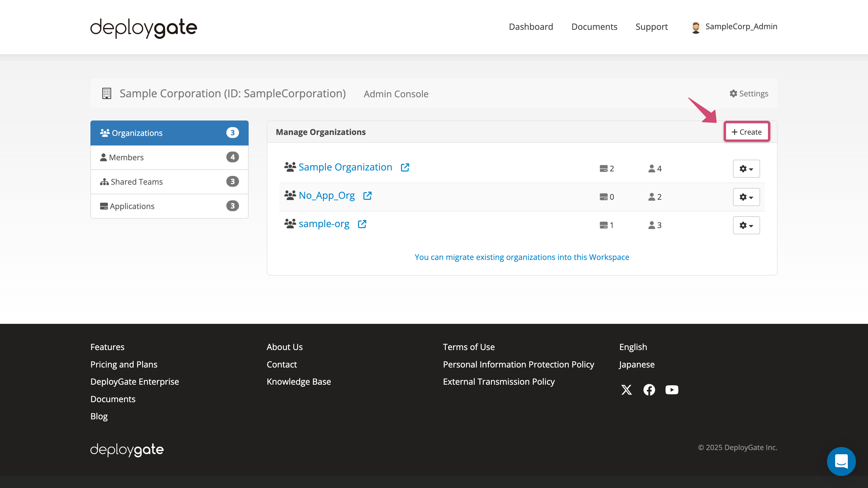Click the group icon beside No_App_Org
The image size is (868, 488).
[x=290, y=195]
